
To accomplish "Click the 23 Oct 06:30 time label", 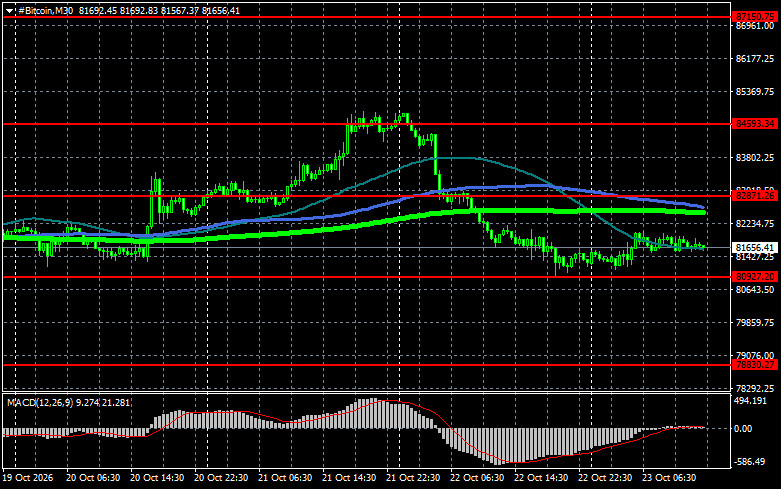I will [x=669, y=478].
